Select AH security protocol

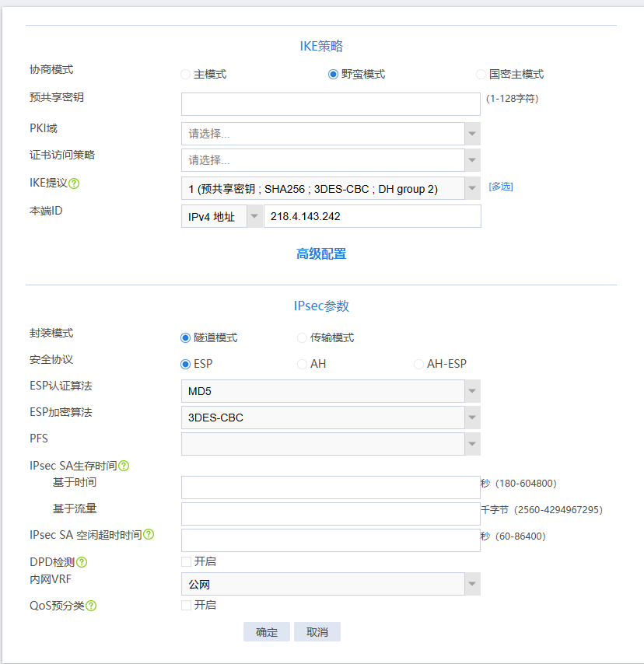coord(302,364)
